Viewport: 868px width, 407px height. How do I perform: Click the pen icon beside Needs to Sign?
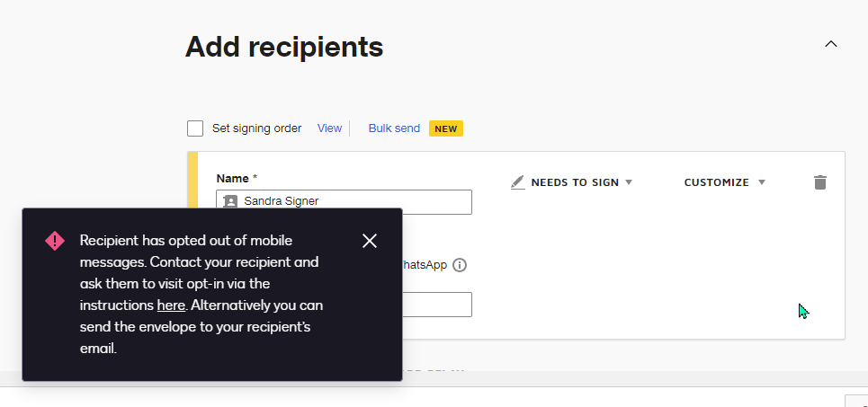(517, 182)
